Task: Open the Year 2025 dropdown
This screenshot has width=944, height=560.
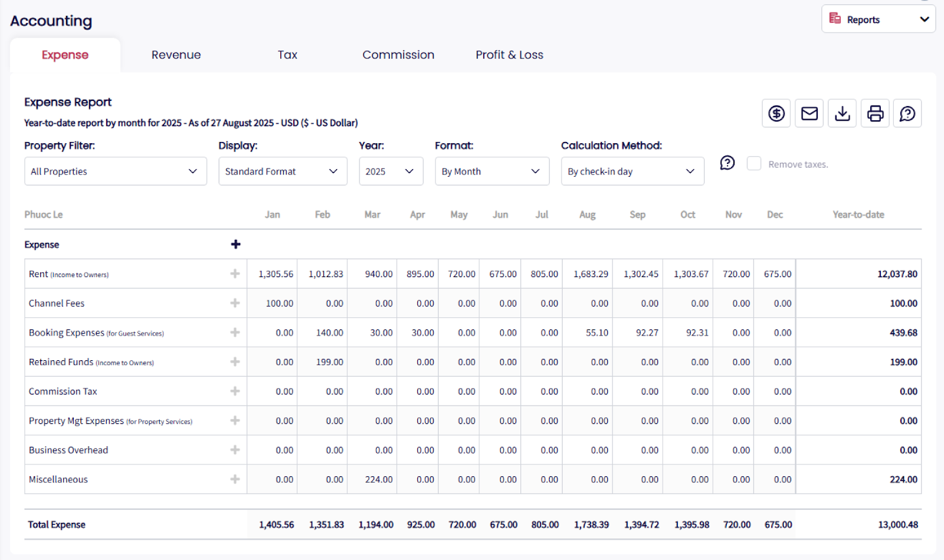Action: click(x=391, y=172)
